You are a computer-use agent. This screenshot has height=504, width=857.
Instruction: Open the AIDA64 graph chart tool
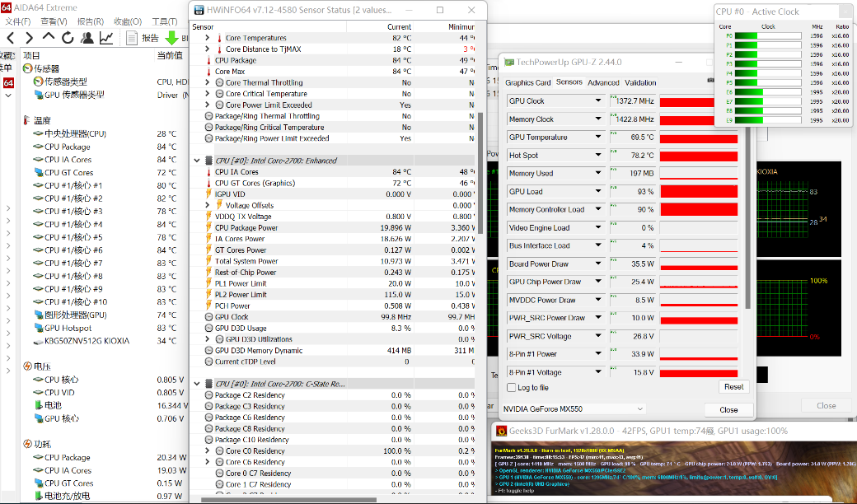pyautogui.click(x=106, y=38)
